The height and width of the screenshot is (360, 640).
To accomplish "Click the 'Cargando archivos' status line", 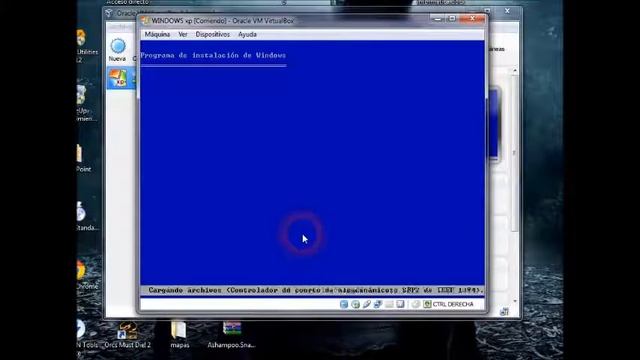I will 312,290.
